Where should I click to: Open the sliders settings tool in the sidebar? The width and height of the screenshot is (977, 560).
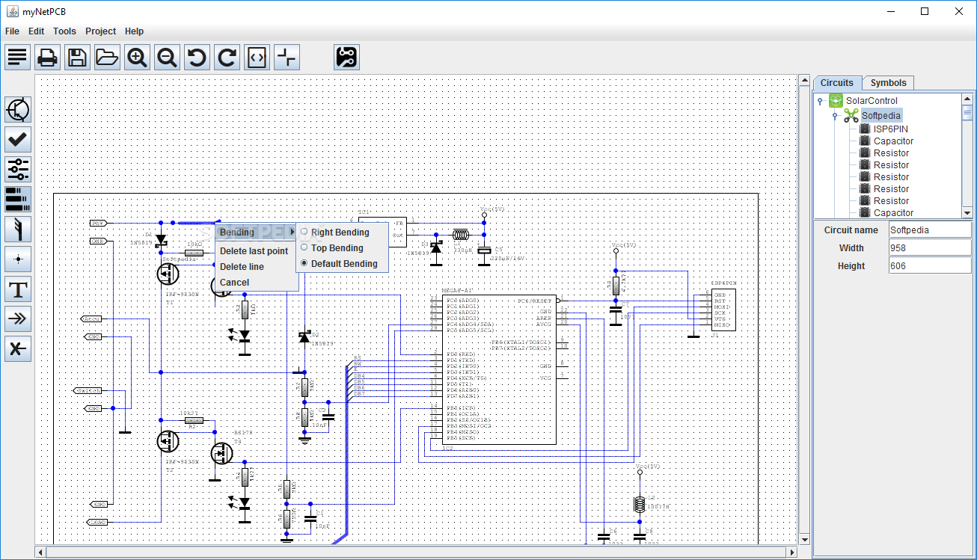pos(18,169)
